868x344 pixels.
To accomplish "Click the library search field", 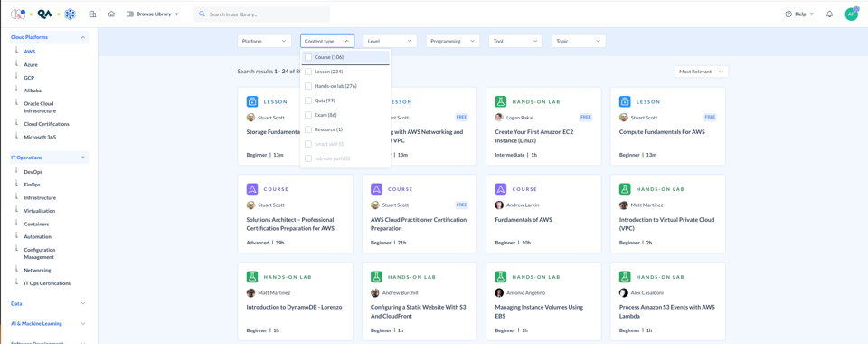I will click(261, 14).
